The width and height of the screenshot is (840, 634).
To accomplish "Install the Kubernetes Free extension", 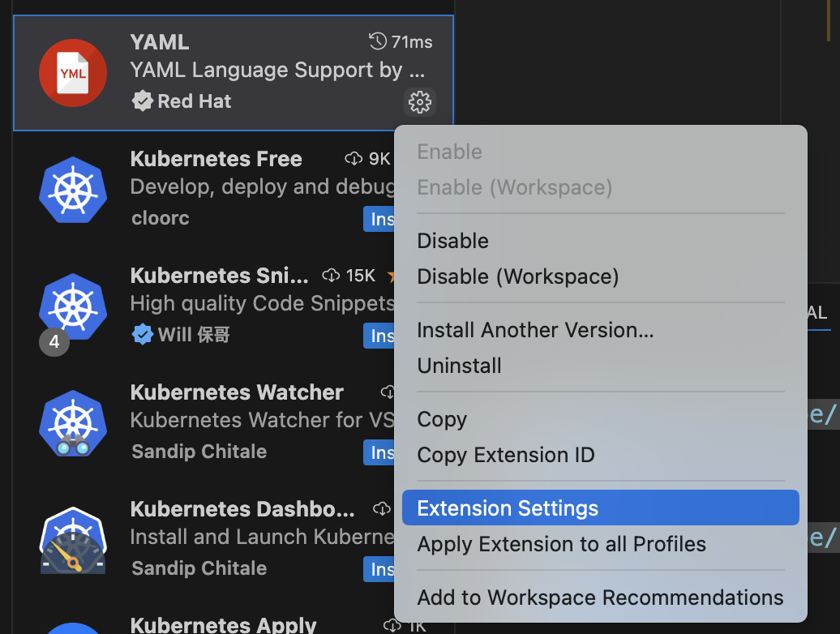I will (x=379, y=219).
